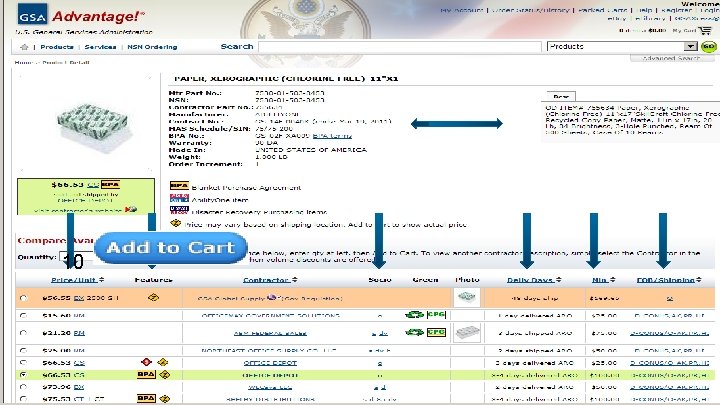Open the OFFICE DEPOT contractor link in the $66.53 row
Image resolution: width=720 pixels, height=405 pixels.
point(270,363)
